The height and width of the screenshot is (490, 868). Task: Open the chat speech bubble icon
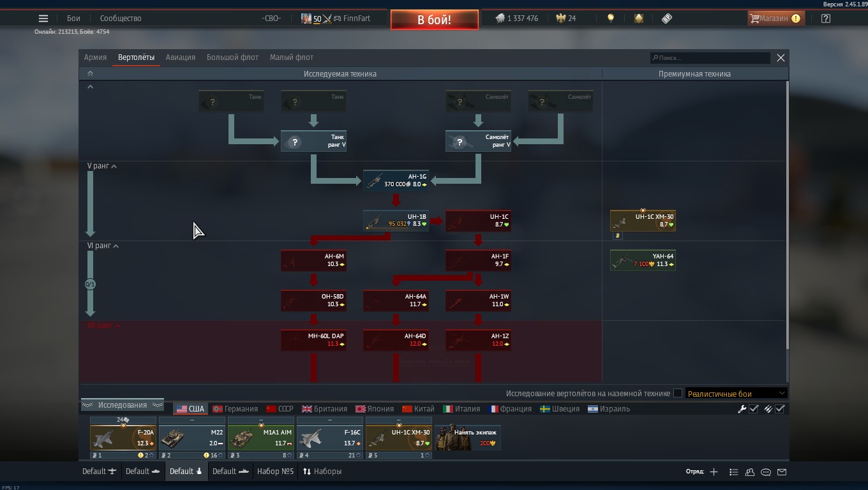(x=766, y=472)
